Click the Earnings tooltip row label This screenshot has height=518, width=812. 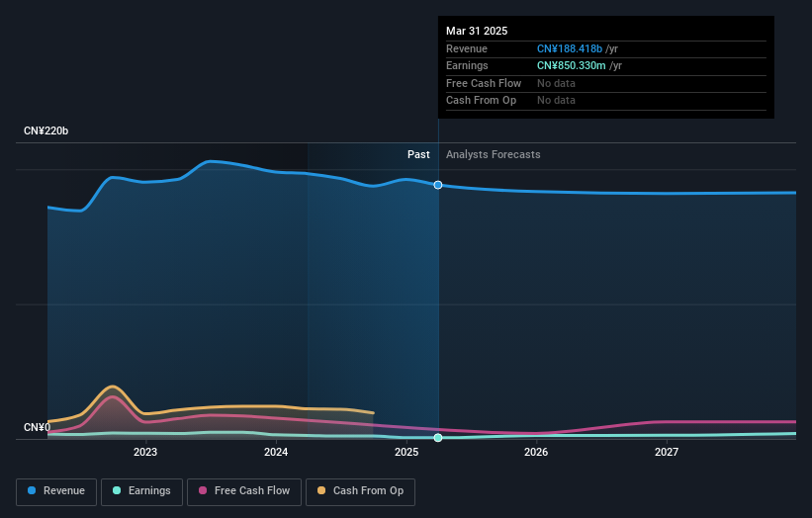click(467, 65)
